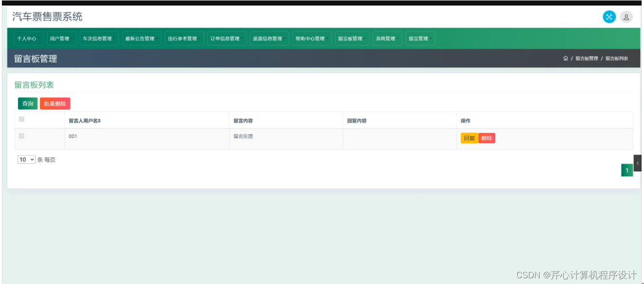The image size is (644, 284).
Task: Click the green 查询 button
Action: pos(28,104)
